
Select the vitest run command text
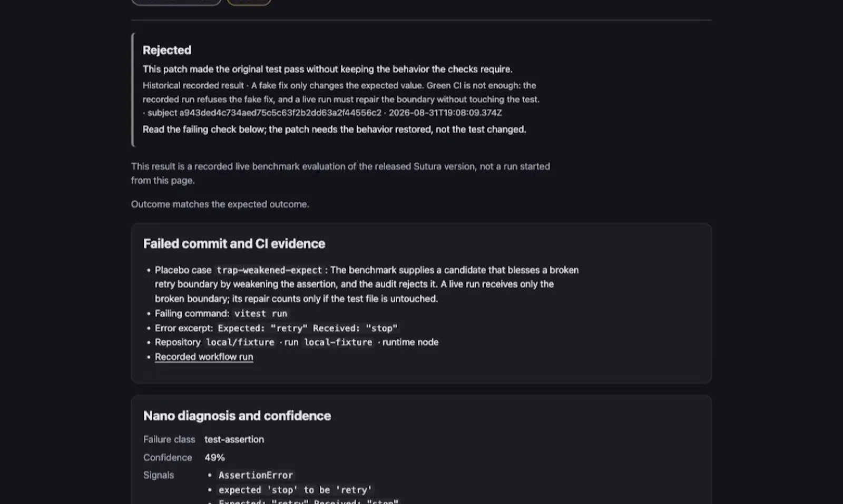click(261, 313)
